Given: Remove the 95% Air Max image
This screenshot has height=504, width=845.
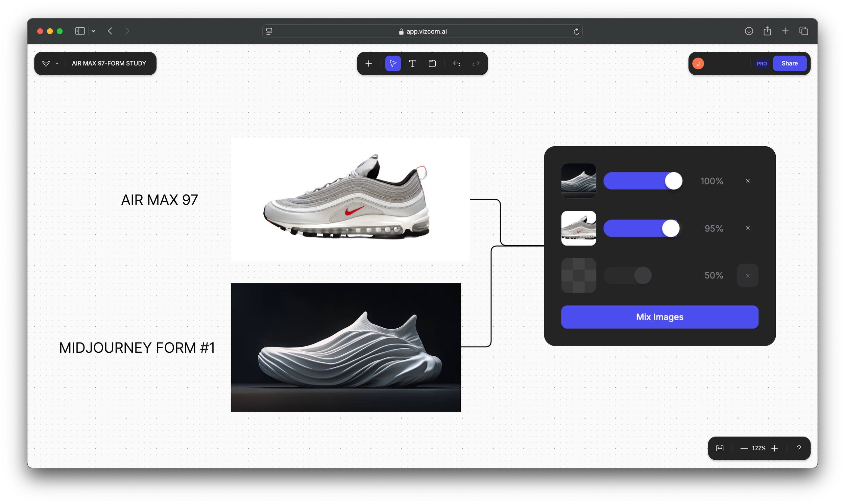Looking at the screenshot, I should [747, 228].
